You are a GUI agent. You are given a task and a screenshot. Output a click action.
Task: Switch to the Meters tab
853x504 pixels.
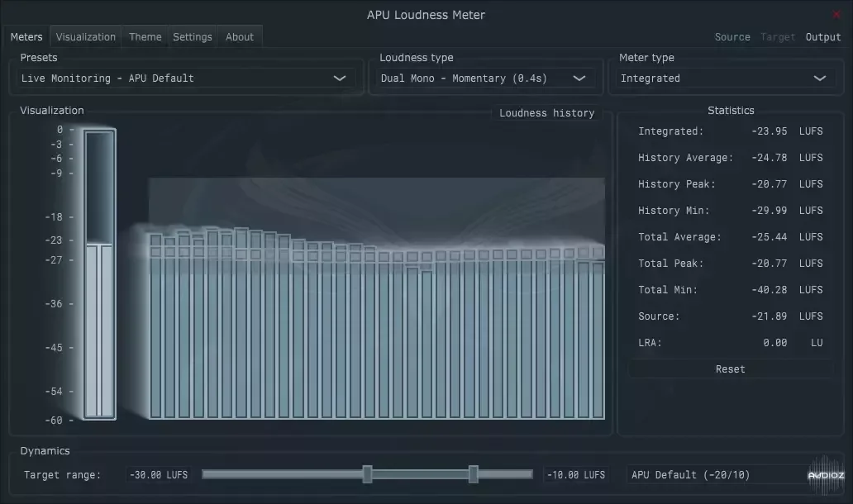pos(26,37)
